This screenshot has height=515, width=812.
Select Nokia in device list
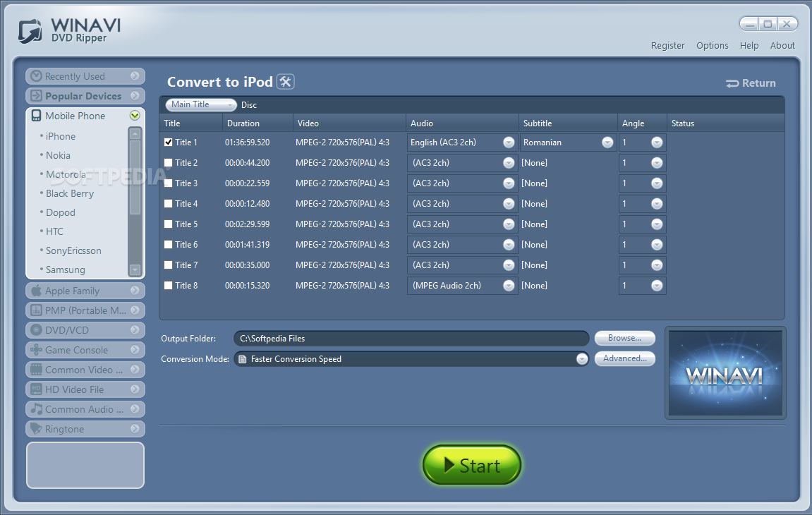(x=58, y=155)
